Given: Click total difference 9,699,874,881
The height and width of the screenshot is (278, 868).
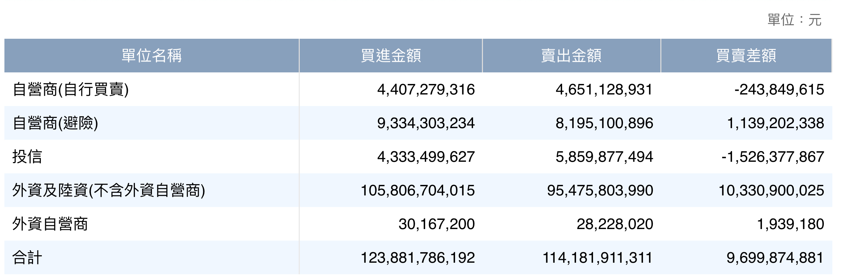Looking at the screenshot, I should pos(775,258).
